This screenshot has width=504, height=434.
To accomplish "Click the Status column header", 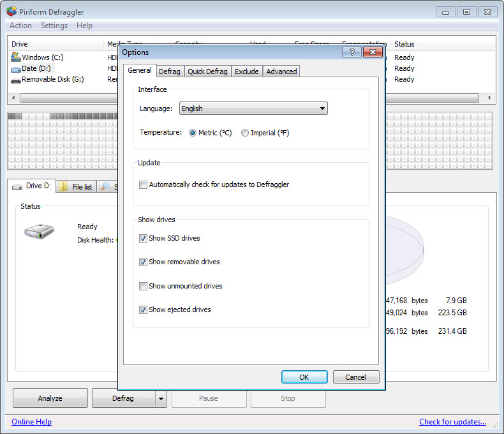I will point(443,44).
